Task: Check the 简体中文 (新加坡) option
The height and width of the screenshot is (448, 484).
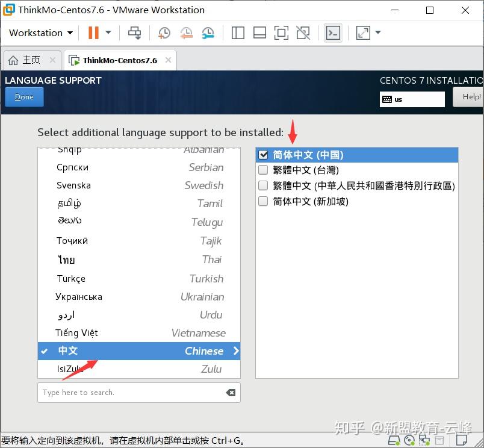Action: tap(263, 201)
